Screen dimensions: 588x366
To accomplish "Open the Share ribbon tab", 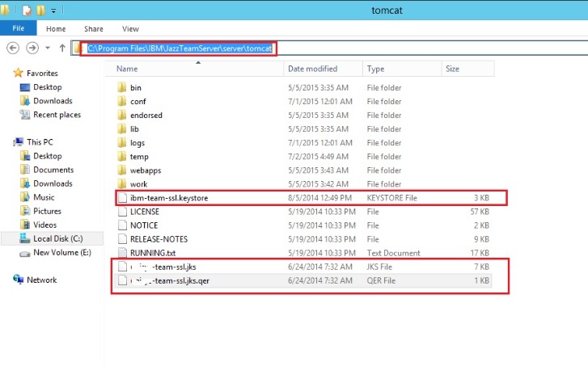I will [x=93, y=28].
